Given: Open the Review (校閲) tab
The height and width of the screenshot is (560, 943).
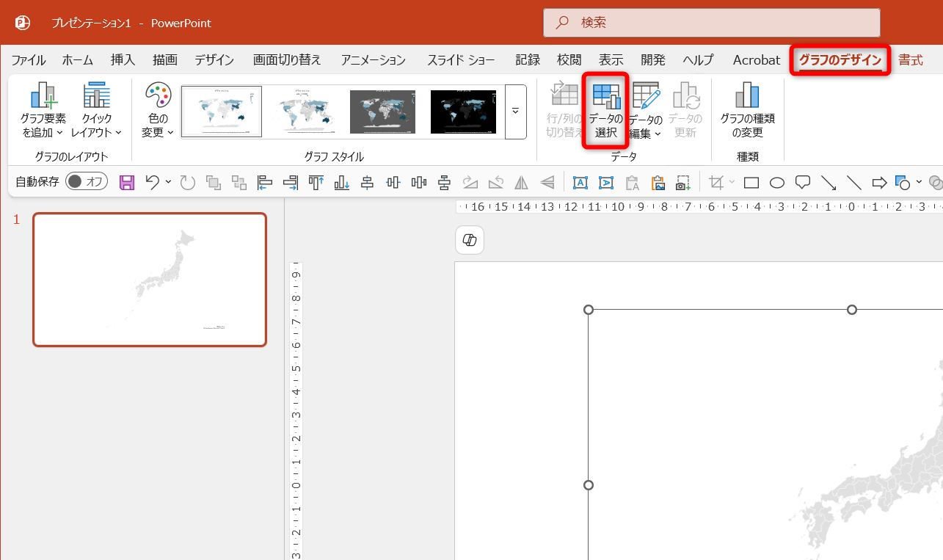Looking at the screenshot, I should pos(569,60).
